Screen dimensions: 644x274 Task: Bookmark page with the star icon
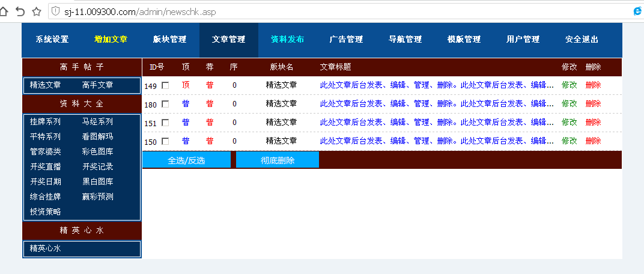37,11
